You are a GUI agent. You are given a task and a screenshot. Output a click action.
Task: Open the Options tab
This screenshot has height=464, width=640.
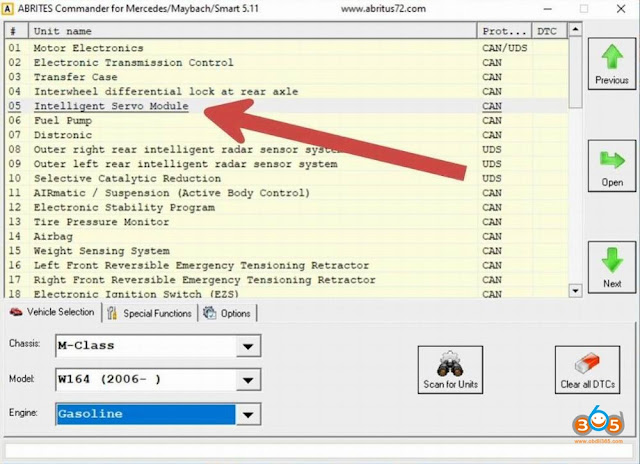[227, 313]
